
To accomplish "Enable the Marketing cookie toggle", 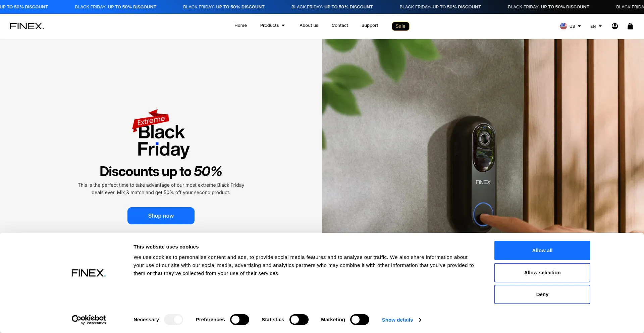I will (360, 320).
